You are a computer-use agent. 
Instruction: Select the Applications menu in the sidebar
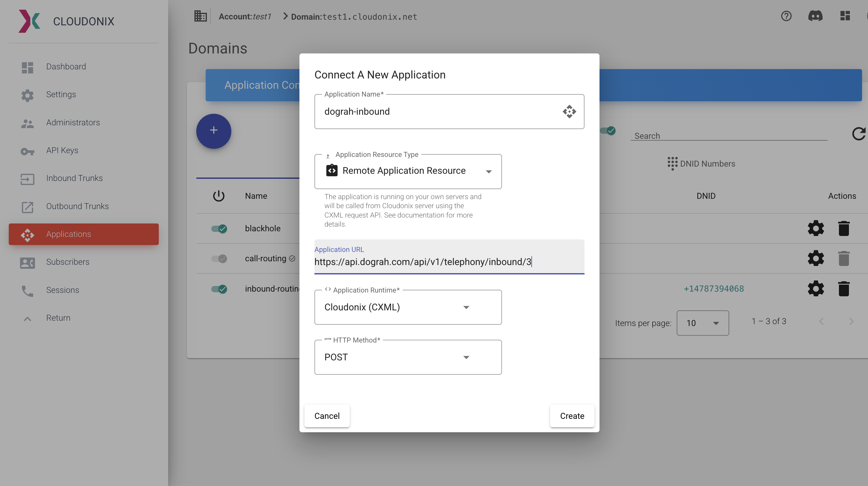pos(68,234)
